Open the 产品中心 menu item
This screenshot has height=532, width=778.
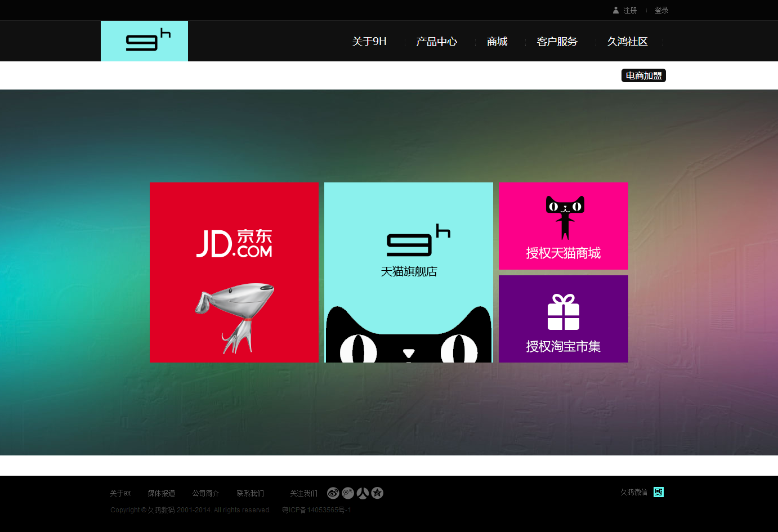(x=436, y=42)
